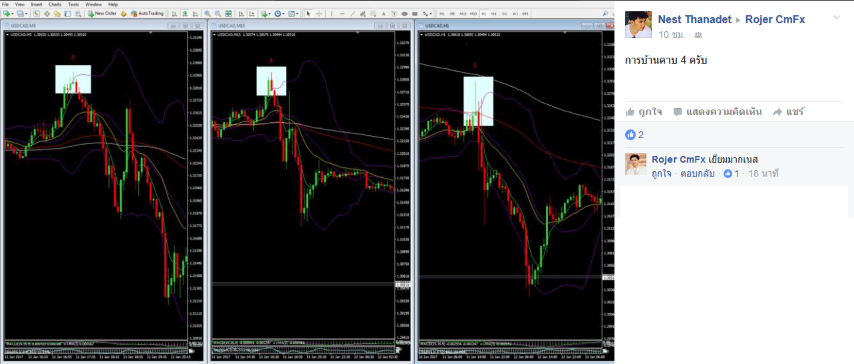The width and height of the screenshot is (854, 364).
Task: Tile chart windows with the grid icon
Action: click(228, 14)
